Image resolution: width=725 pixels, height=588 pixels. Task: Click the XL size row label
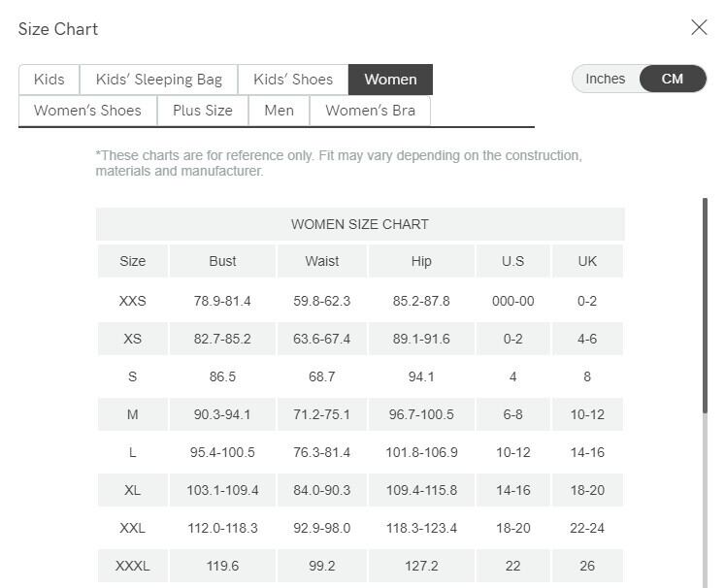point(133,490)
